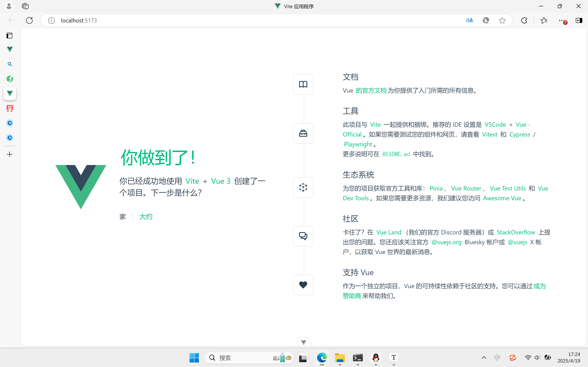Add this page to favorites star
The height and width of the screenshot is (367, 588).
tap(502, 20)
